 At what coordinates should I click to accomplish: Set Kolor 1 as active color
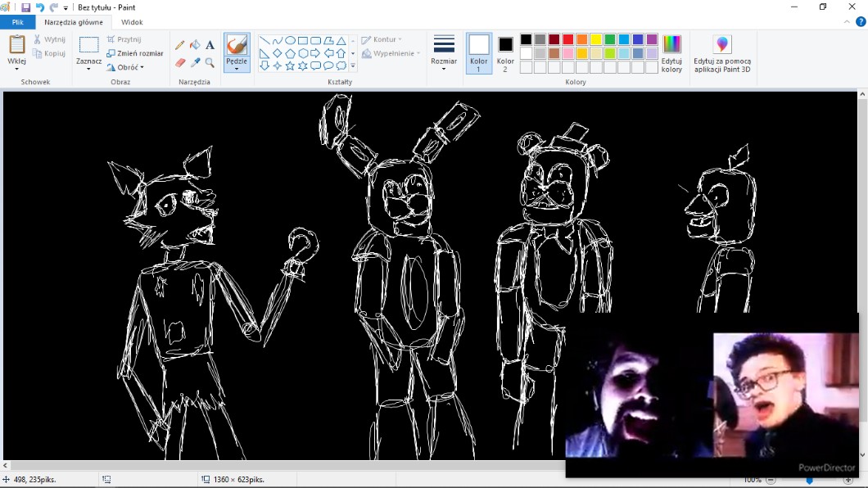[479, 53]
